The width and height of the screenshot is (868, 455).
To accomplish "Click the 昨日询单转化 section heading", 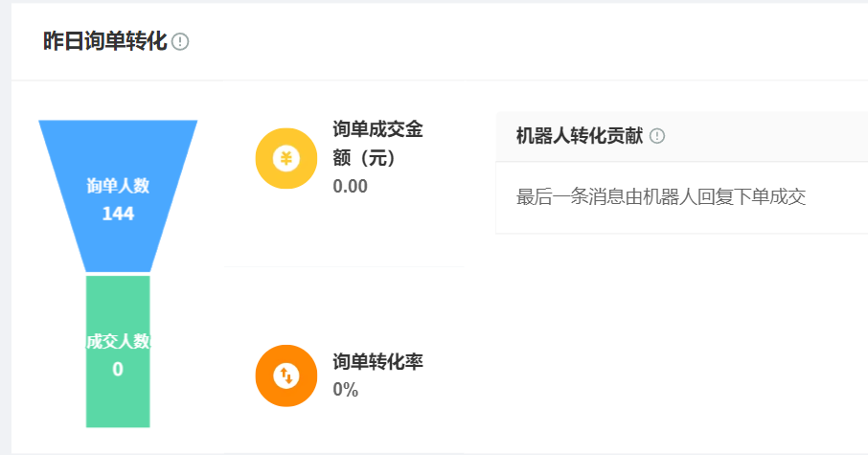I will [104, 41].
